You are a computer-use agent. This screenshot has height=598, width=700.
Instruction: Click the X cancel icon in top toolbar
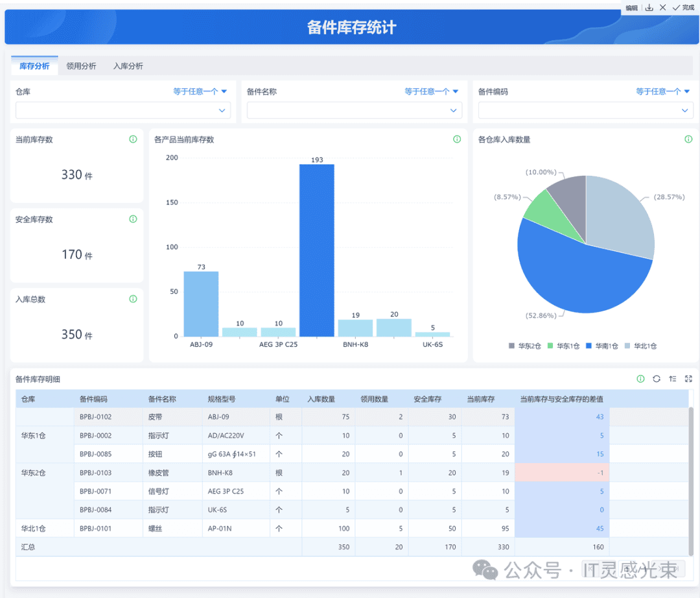663,8
